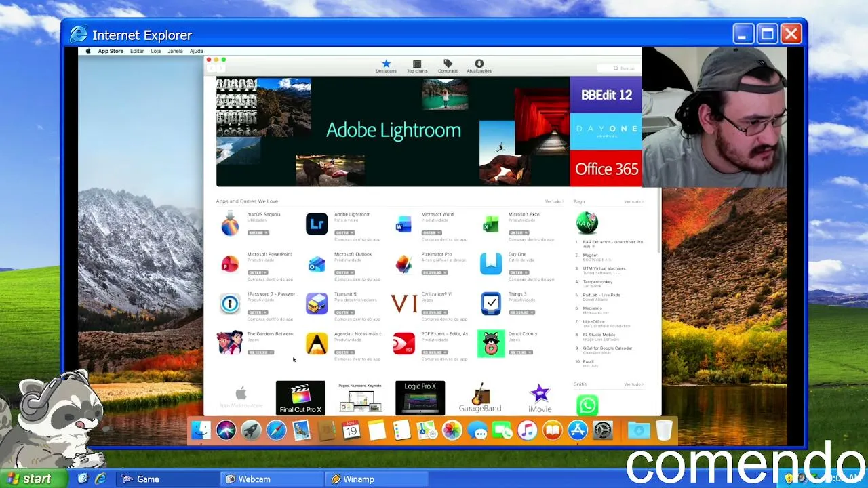
Task: Open the Adobe Lightroom Lr icon
Action: [317, 224]
